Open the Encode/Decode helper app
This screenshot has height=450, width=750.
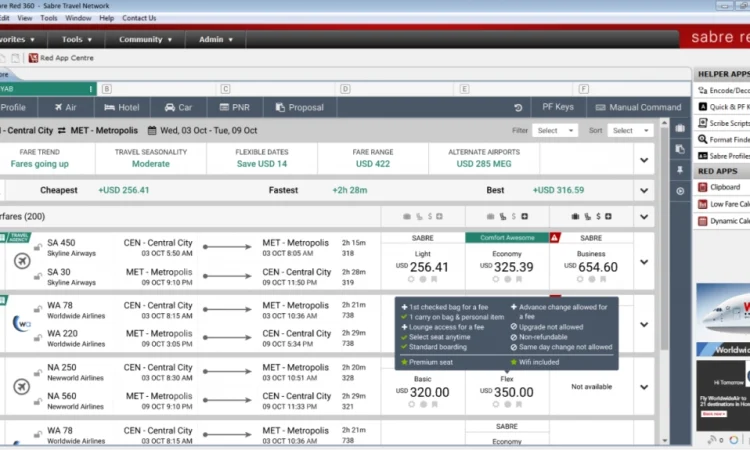pyautogui.click(x=723, y=90)
